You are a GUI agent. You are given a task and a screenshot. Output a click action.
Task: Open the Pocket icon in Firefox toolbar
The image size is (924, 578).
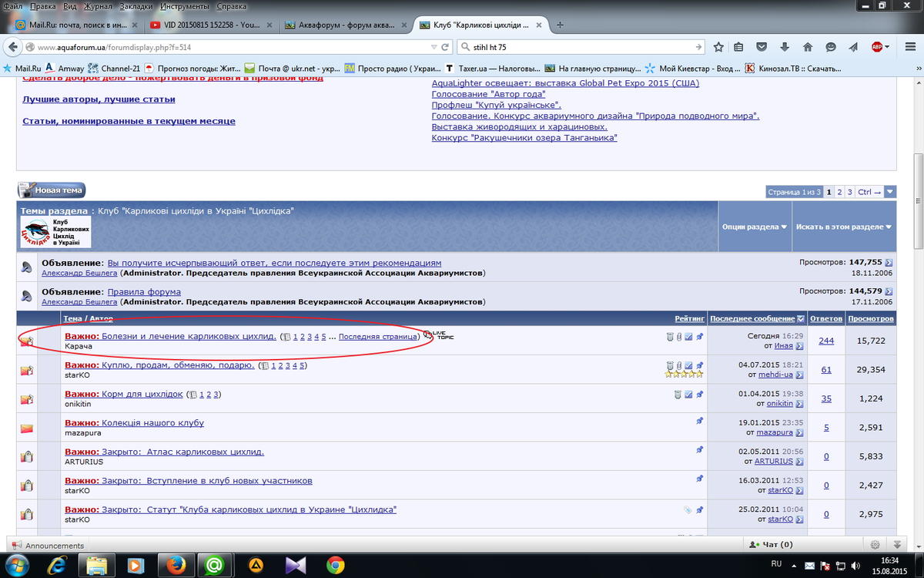click(762, 47)
